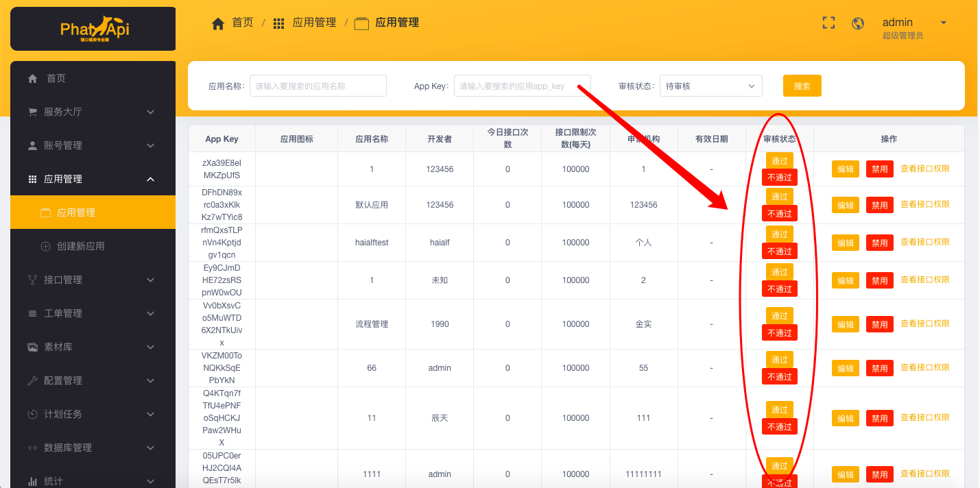Image resolution: width=980 pixels, height=488 pixels.
Task: Approve app zXa39E8el with 通过
Action: pos(780,160)
